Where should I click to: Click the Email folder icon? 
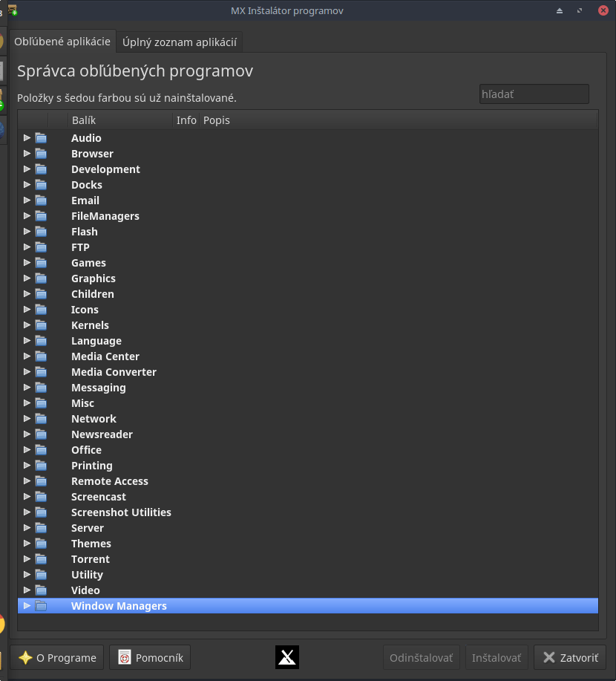pos(41,201)
